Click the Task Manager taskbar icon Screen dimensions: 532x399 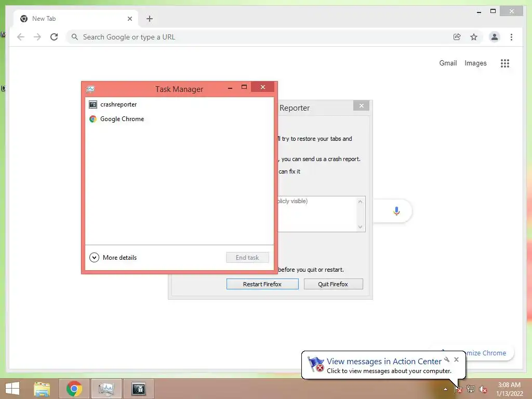(106, 389)
